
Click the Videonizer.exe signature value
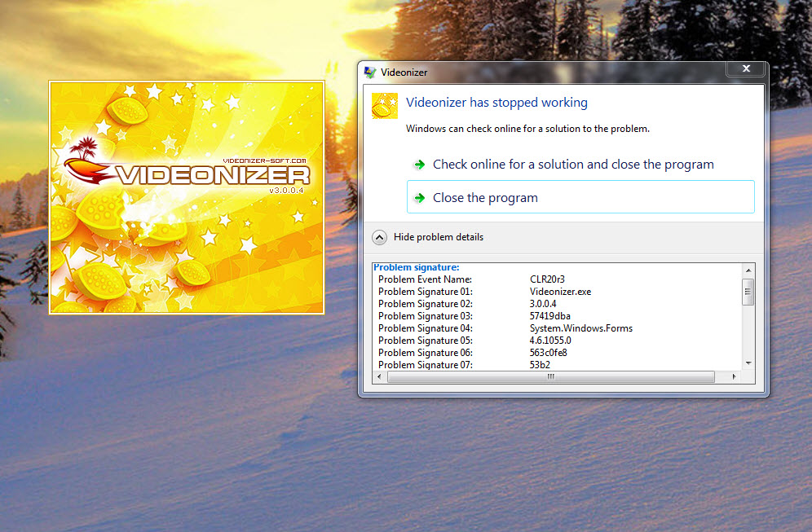pyautogui.click(x=560, y=292)
